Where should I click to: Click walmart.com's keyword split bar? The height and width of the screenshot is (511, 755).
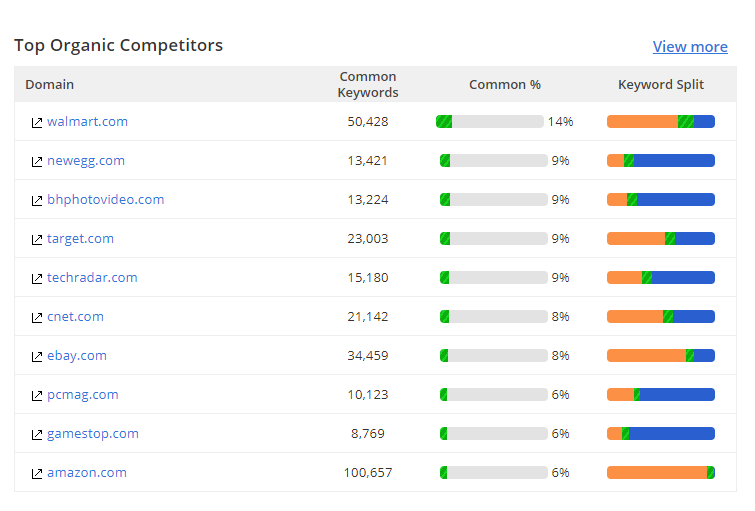(x=661, y=121)
